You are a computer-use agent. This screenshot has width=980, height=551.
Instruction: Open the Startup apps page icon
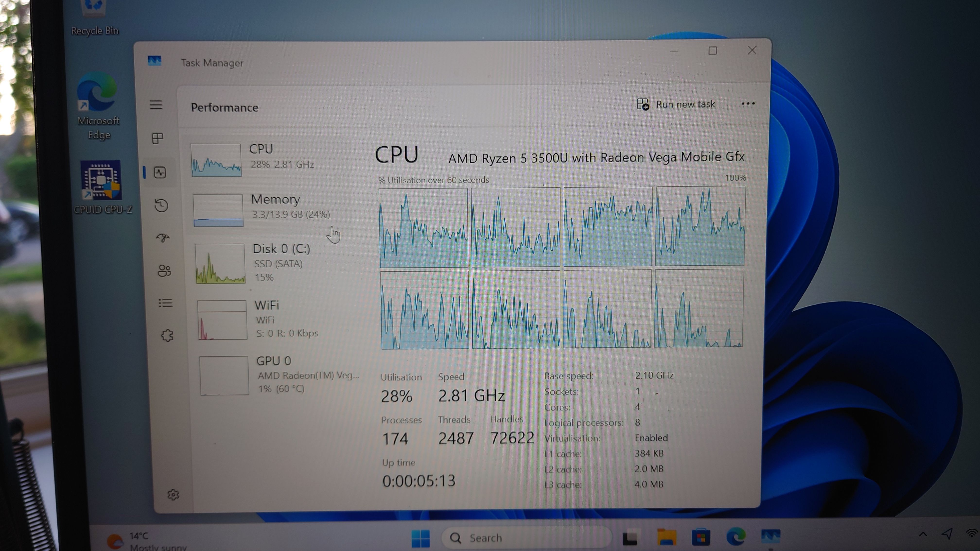point(163,238)
